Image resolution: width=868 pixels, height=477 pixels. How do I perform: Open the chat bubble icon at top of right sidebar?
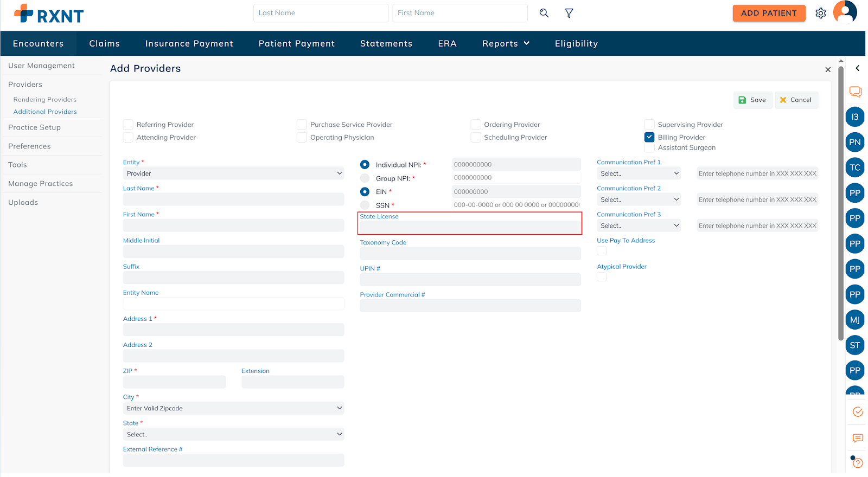[x=855, y=92]
